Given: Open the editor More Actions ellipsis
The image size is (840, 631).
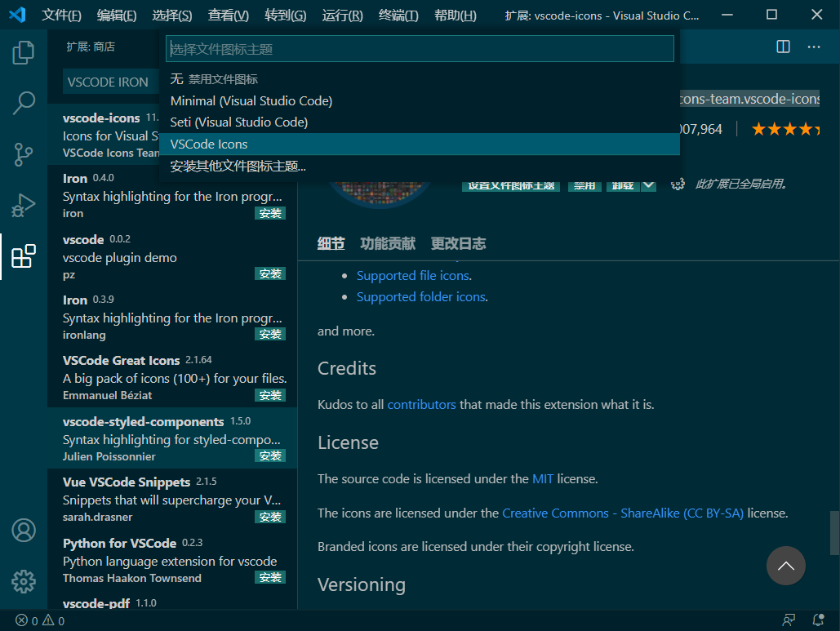Looking at the screenshot, I should point(814,47).
